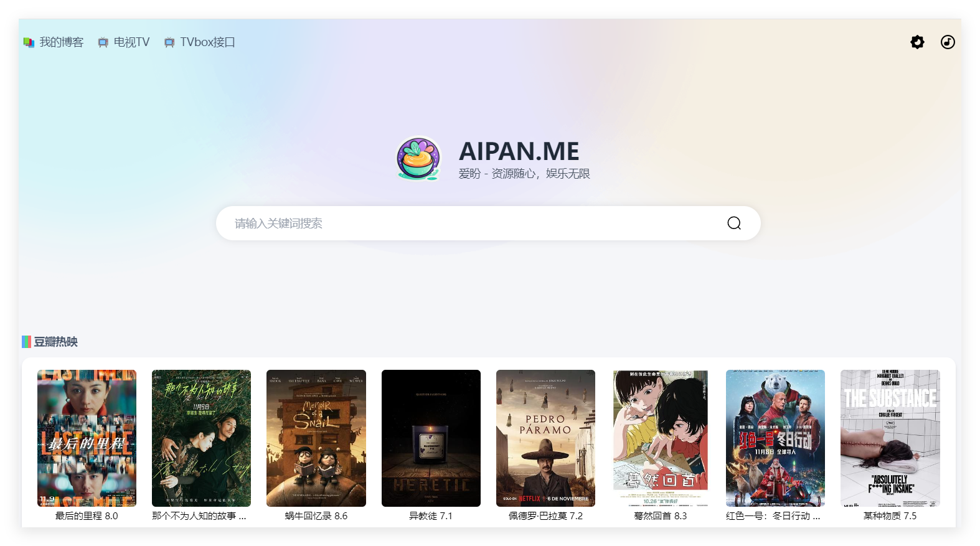980x546 pixels.
Task: Click the AIPAN.ME bowl logo
Action: click(x=418, y=159)
